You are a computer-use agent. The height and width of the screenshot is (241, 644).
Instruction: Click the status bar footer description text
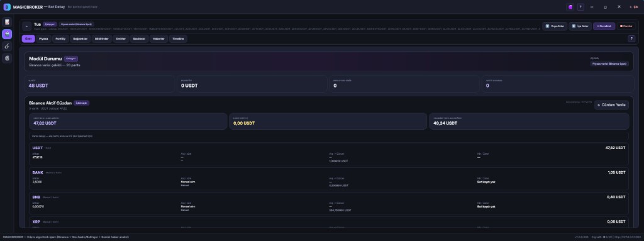pos(65,237)
